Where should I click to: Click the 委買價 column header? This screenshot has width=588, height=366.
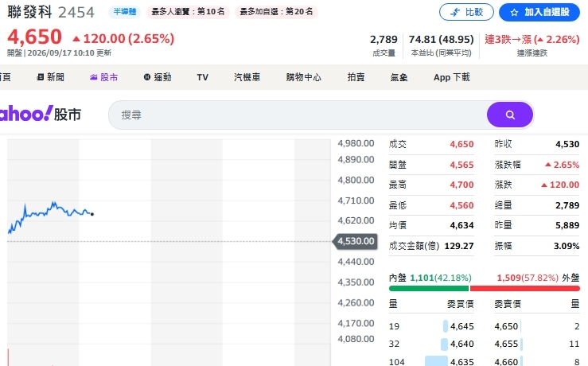pos(460,304)
